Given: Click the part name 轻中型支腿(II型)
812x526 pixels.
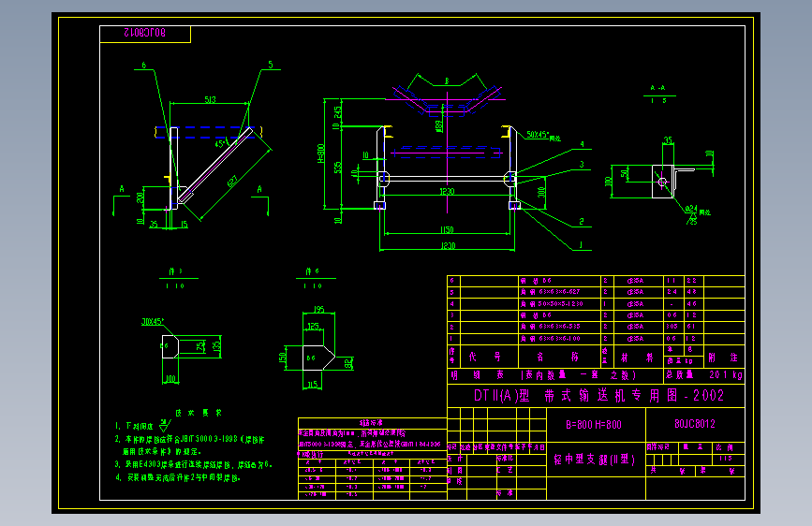Looking at the screenshot, I should point(594,460).
